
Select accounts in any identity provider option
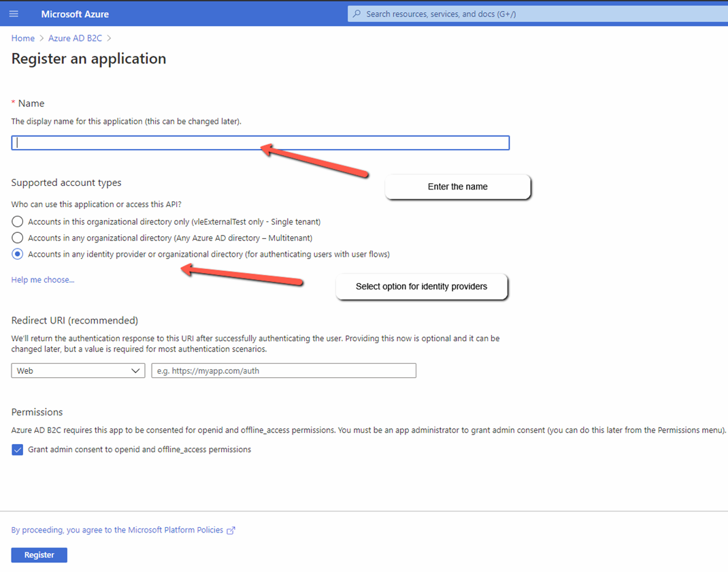coord(18,254)
